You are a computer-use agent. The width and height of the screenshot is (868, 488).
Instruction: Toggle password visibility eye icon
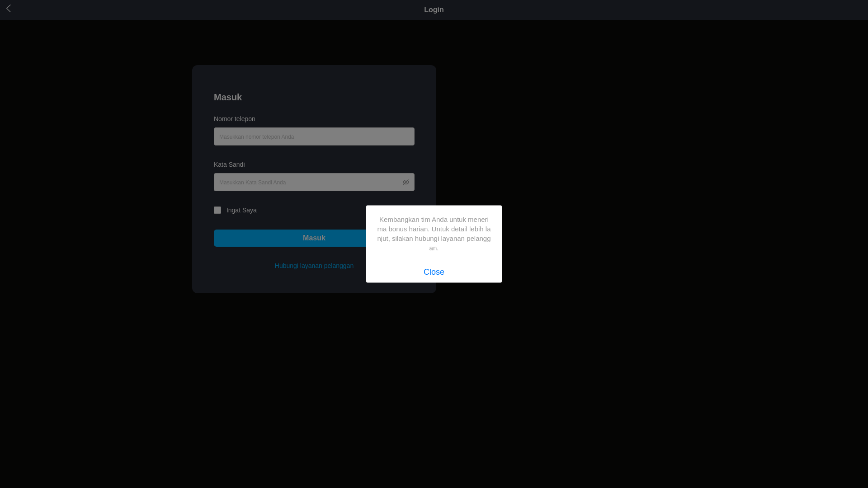point(406,183)
